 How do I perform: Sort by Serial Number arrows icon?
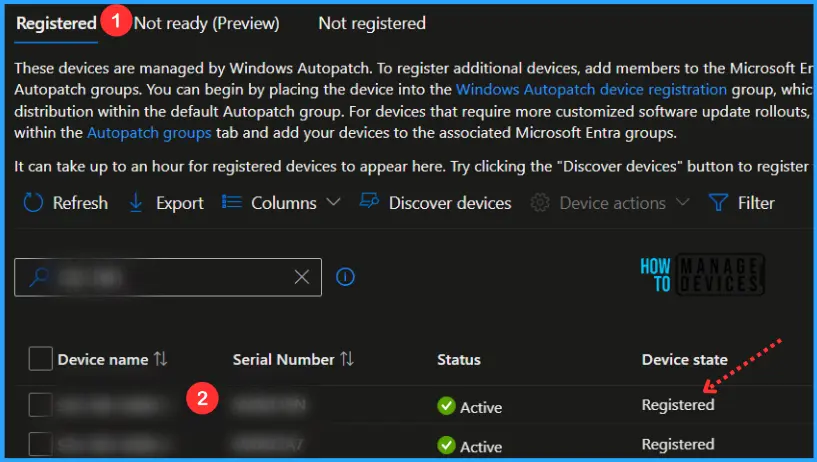pos(347,359)
